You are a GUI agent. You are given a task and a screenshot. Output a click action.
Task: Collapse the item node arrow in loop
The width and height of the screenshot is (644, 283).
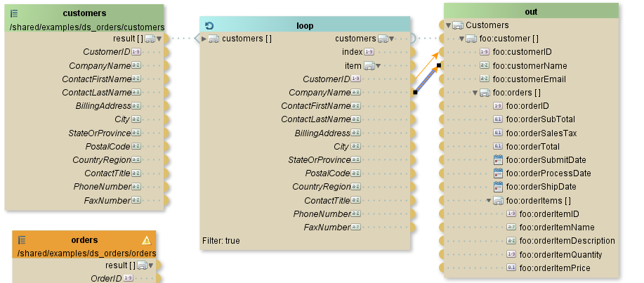point(378,66)
